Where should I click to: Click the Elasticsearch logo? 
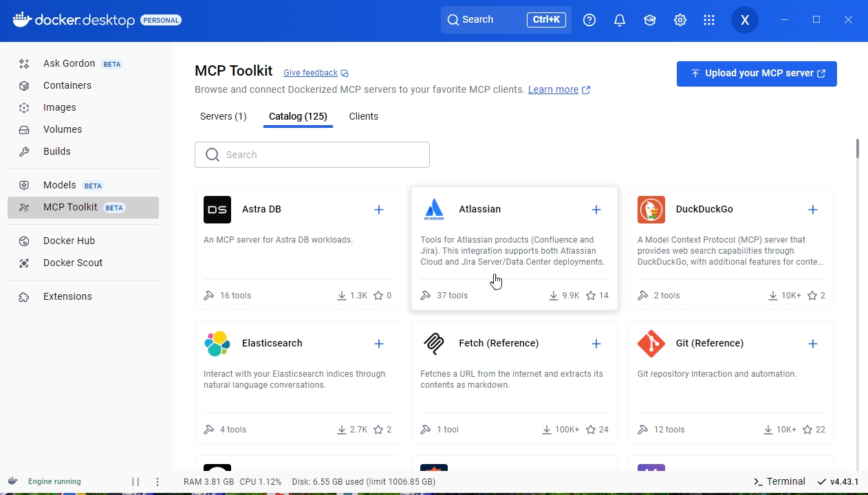[217, 344]
